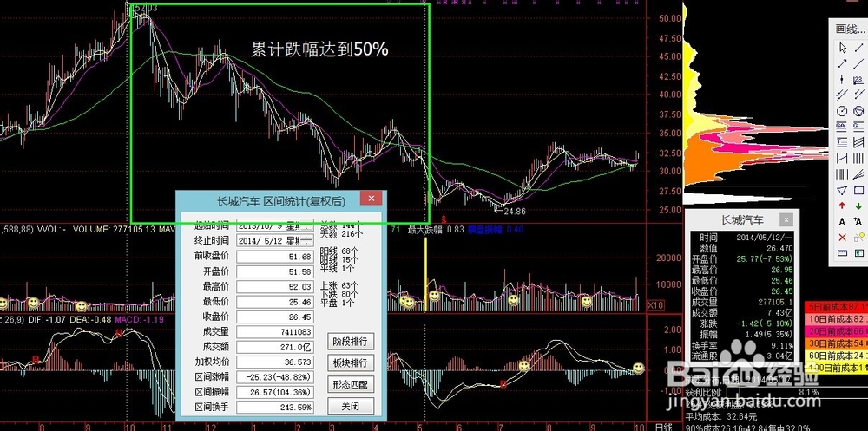Pick the vertical price marker tool
868x431 pixels.
(x=842, y=79)
